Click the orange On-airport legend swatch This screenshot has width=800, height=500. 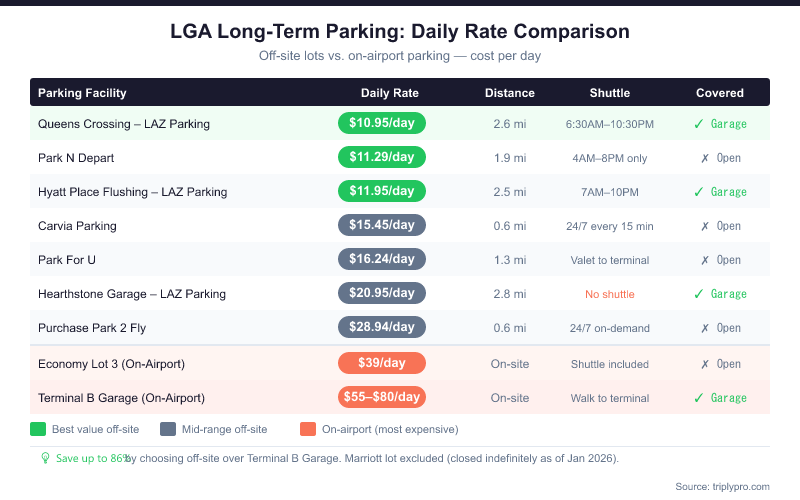click(x=307, y=429)
